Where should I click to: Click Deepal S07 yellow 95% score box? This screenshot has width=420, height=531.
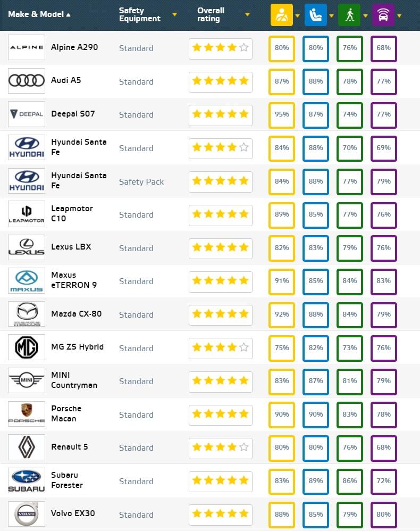tap(282, 114)
